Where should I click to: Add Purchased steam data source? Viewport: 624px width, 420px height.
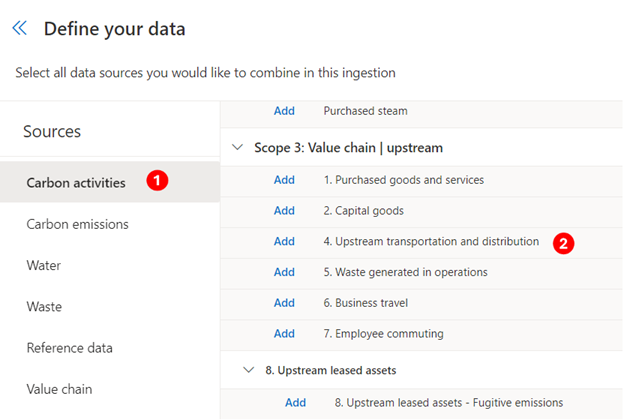(284, 111)
